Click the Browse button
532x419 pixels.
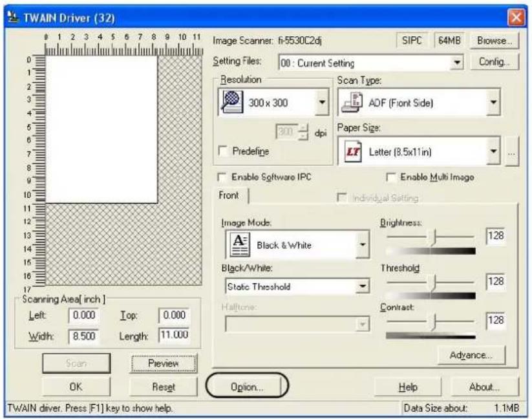[494, 40]
